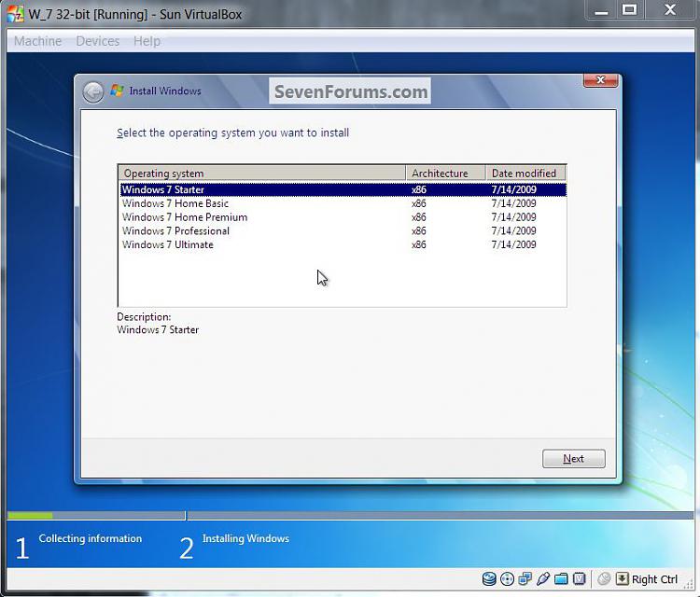The width and height of the screenshot is (700, 597).
Task: Click the Collecting information step label
Action: pyautogui.click(x=91, y=538)
